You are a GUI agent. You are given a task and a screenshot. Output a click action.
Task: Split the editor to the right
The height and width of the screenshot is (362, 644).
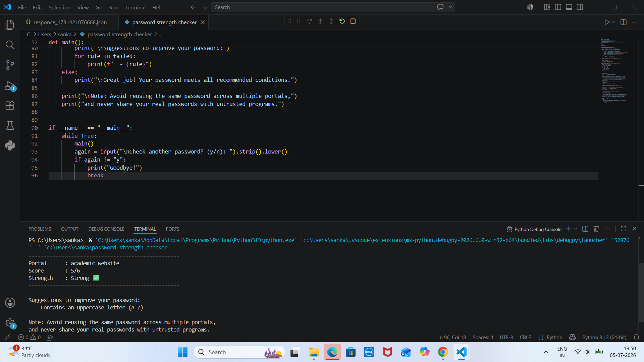pos(624,22)
